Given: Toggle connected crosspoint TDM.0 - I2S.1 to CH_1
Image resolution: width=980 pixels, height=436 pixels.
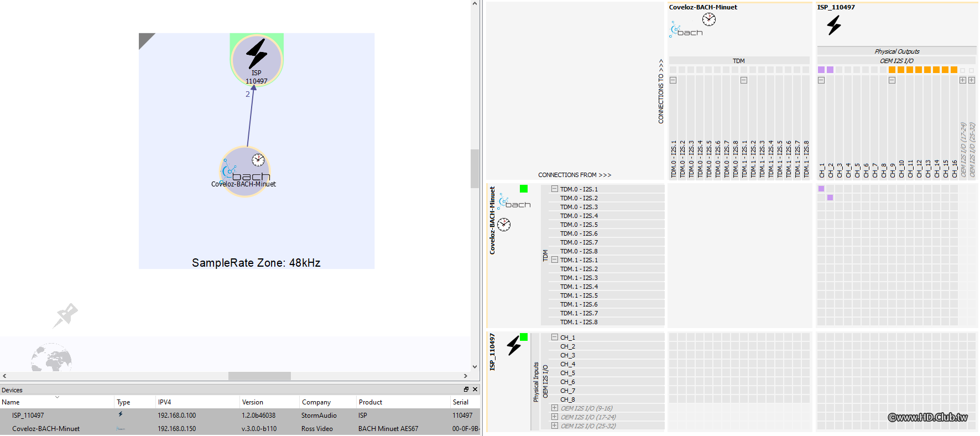Looking at the screenshot, I should 821,189.
